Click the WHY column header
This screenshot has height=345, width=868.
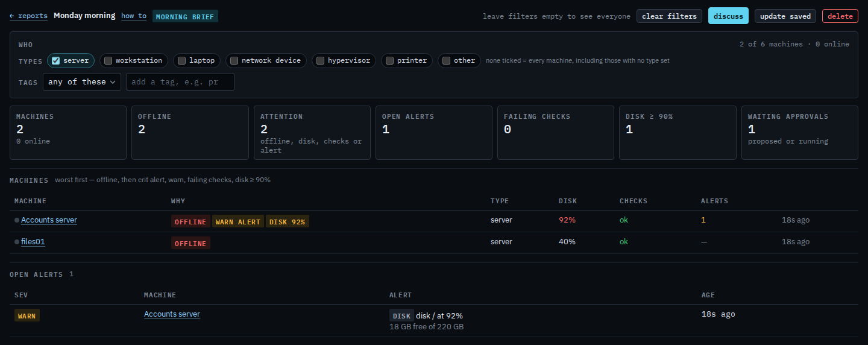pos(178,201)
